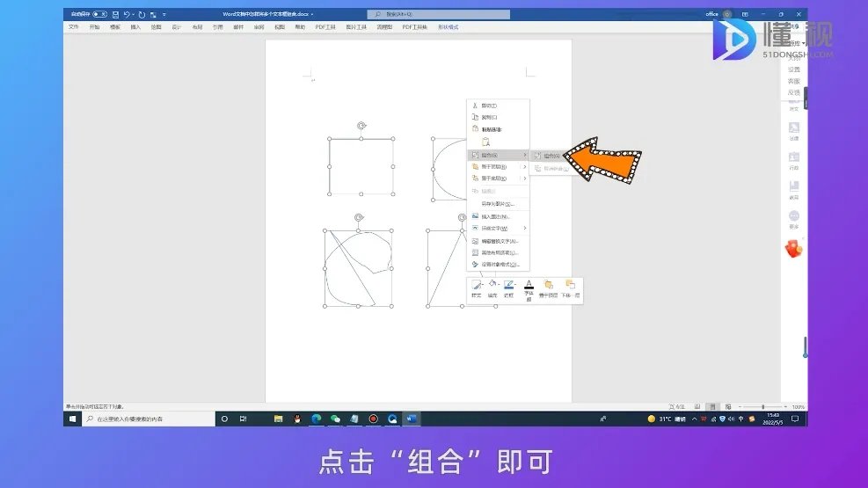Screen dimensions: 868x488
Task: Click the Word icon in taskbar
Action: tap(412, 419)
